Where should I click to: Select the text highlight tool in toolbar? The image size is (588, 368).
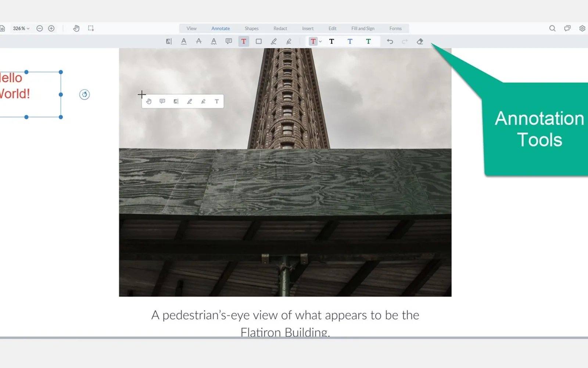tap(169, 42)
